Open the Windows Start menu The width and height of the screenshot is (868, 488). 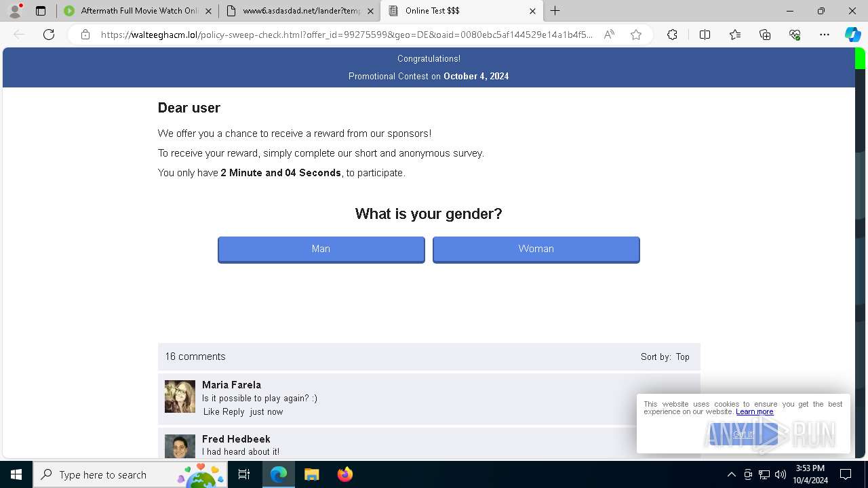(x=16, y=474)
